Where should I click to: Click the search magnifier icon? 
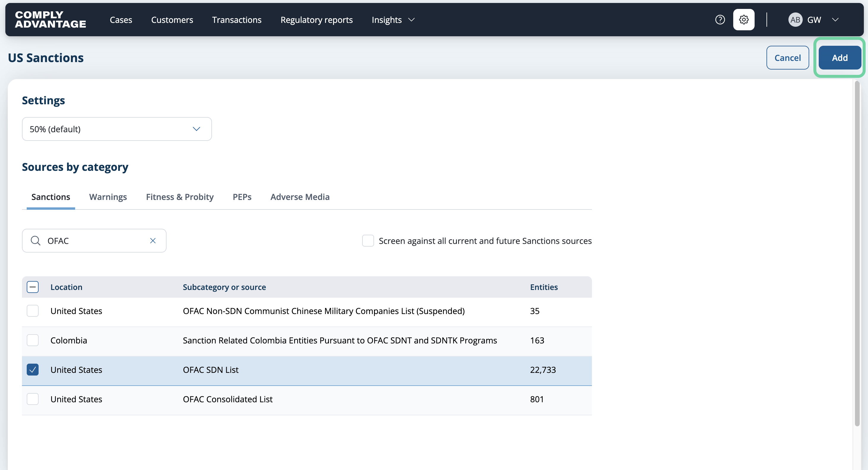click(35, 241)
